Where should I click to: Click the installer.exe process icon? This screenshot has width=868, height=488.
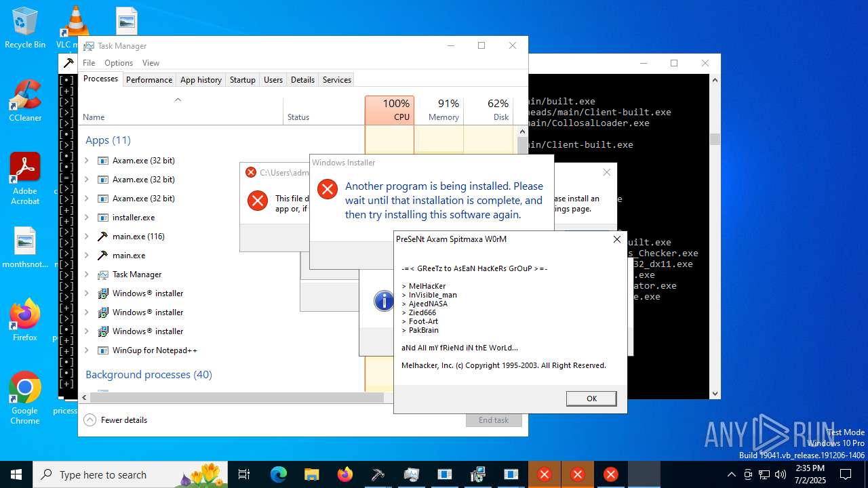click(x=103, y=218)
